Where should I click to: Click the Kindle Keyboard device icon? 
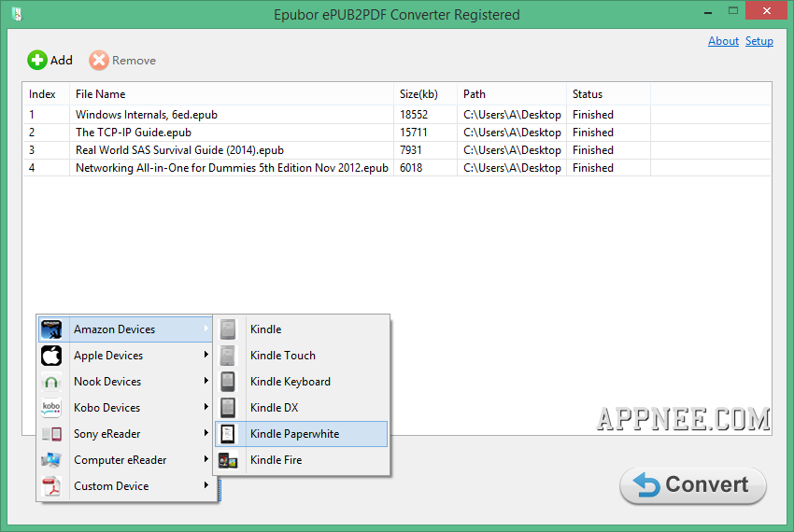pos(228,382)
